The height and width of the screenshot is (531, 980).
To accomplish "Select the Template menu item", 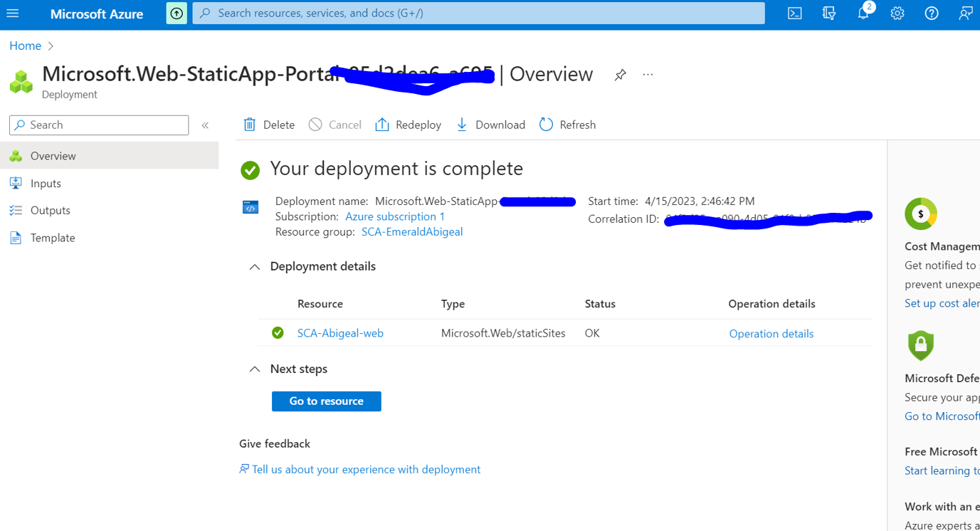I will pos(53,238).
